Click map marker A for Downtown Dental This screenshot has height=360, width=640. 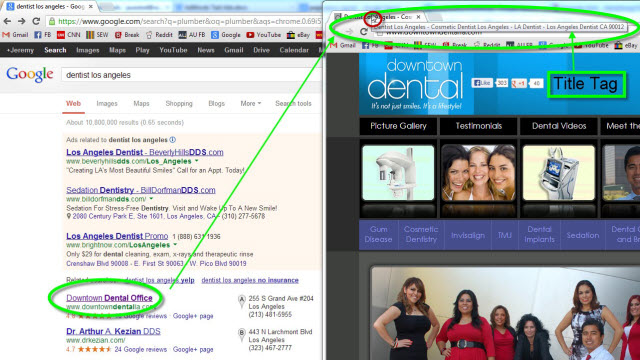click(x=242, y=301)
